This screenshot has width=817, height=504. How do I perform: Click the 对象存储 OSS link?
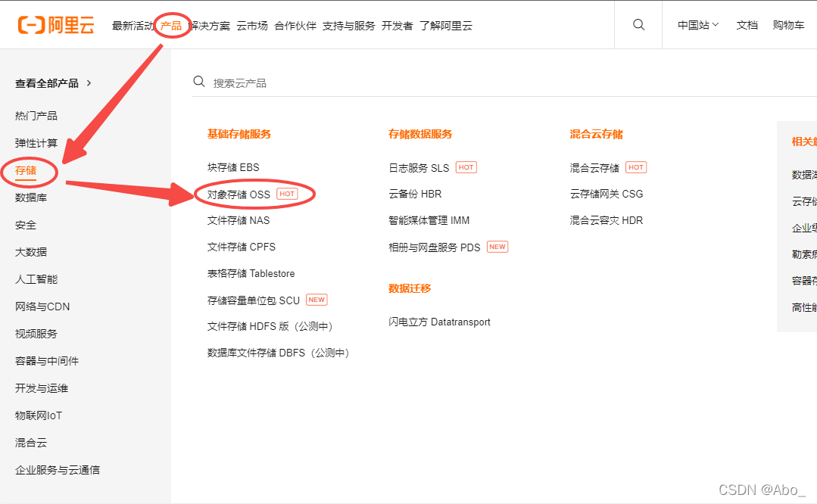tap(237, 194)
